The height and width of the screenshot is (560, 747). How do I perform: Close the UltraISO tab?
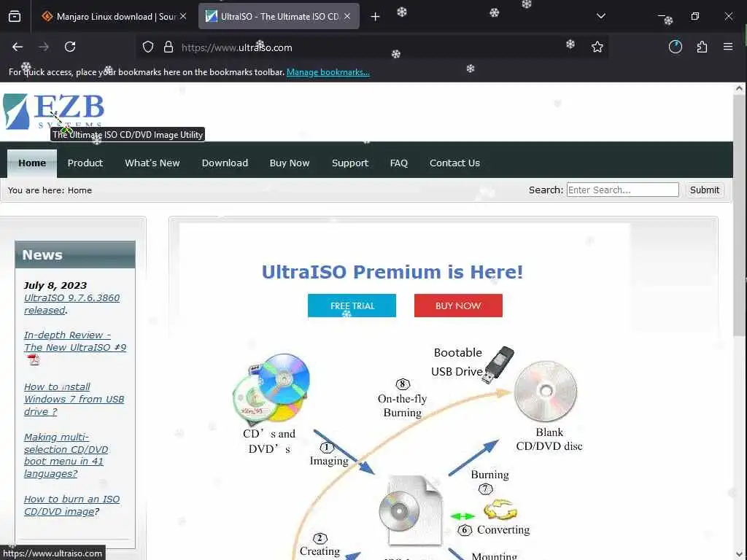pyautogui.click(x=347, y=16)
